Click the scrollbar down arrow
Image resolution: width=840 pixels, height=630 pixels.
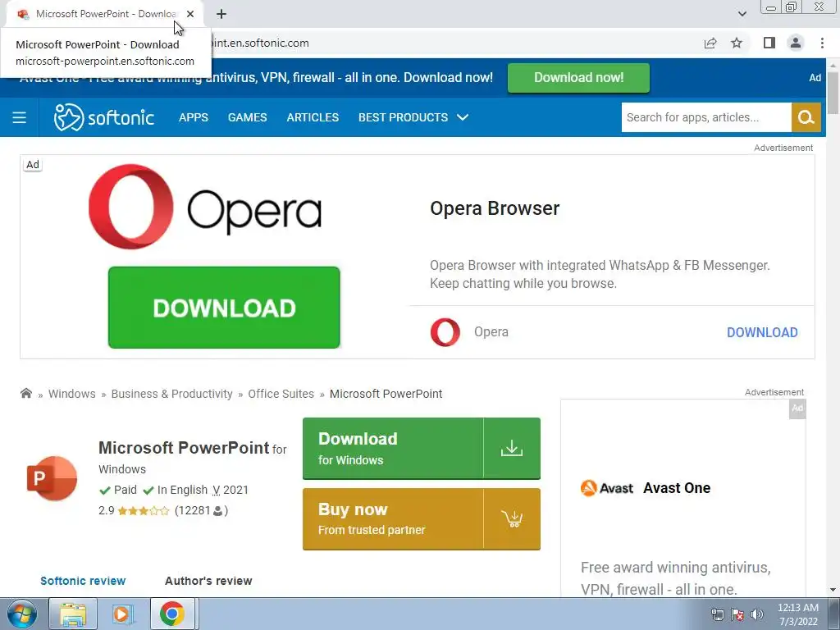click(833, 590)
